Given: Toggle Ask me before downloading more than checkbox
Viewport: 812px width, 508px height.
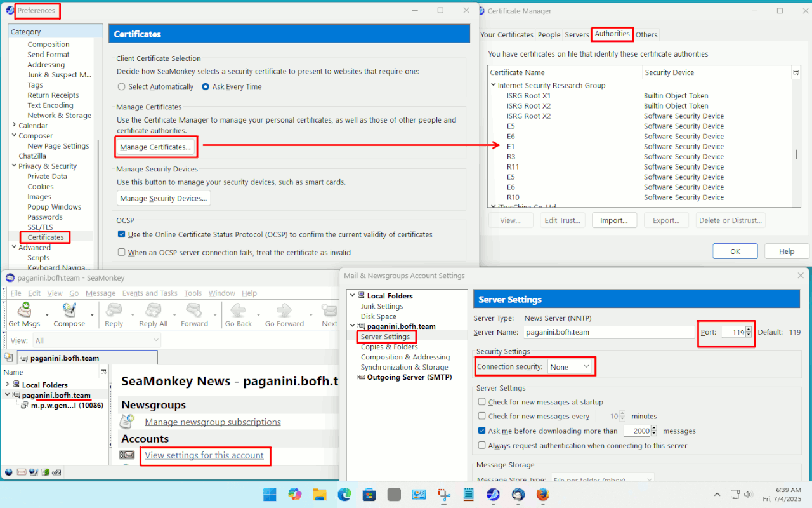Looking at the screenshot, I should tap(482, 431).
